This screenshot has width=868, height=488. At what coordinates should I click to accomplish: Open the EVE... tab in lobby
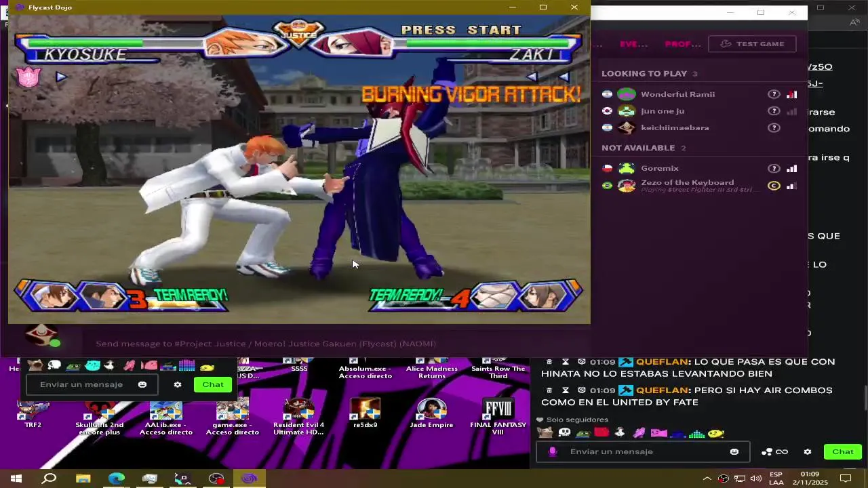pyautogui.click(x=633, y=44)
